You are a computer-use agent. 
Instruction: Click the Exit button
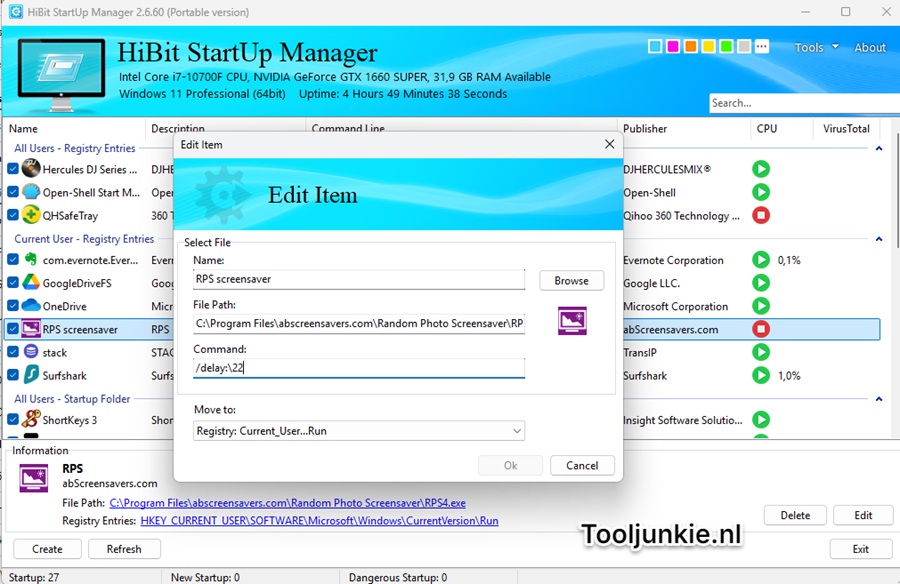click(860, 549)
